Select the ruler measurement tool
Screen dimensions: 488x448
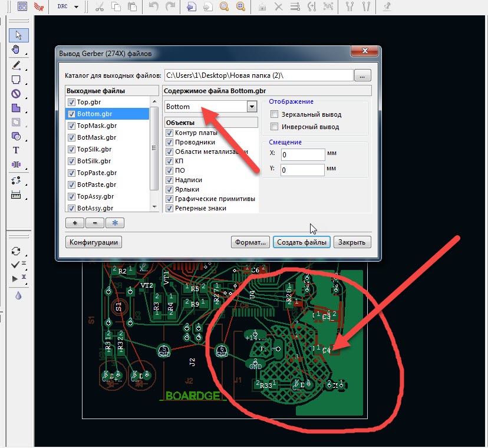16,195
